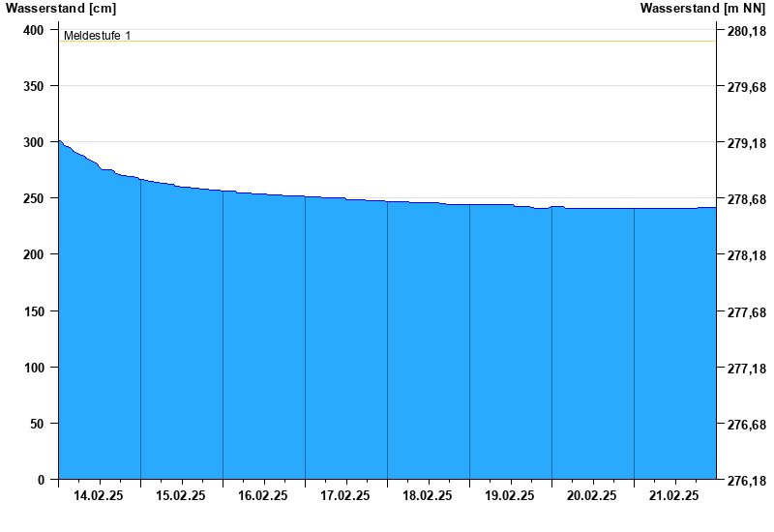Viewport: 774px width, 532px height.
Task: Click the 15.02.25 date label
Action: point(181,496)
